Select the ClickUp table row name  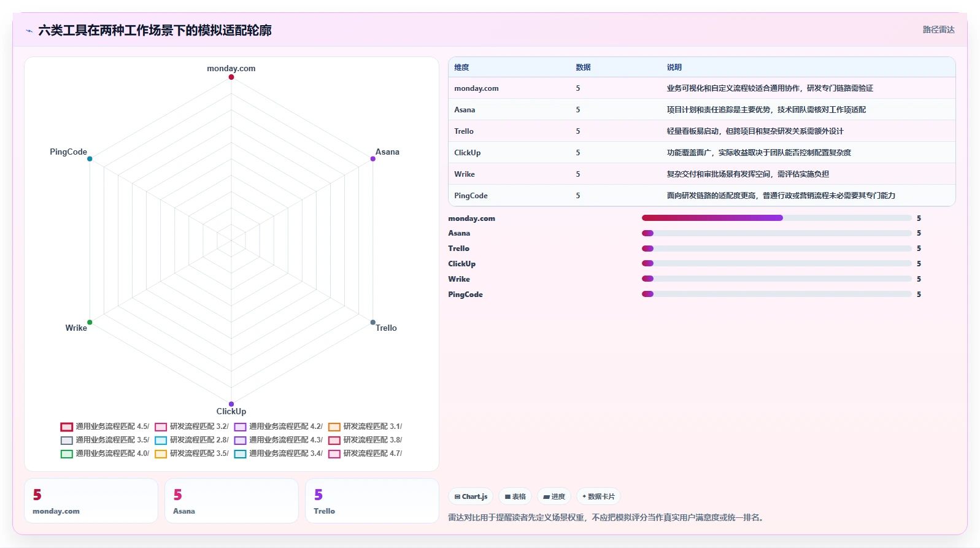468,153
